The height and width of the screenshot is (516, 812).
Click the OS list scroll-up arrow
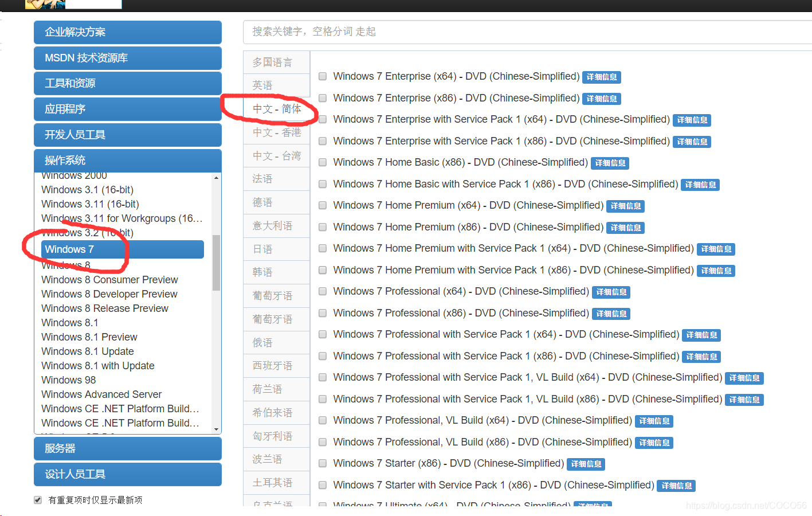[x=216, y=178]
